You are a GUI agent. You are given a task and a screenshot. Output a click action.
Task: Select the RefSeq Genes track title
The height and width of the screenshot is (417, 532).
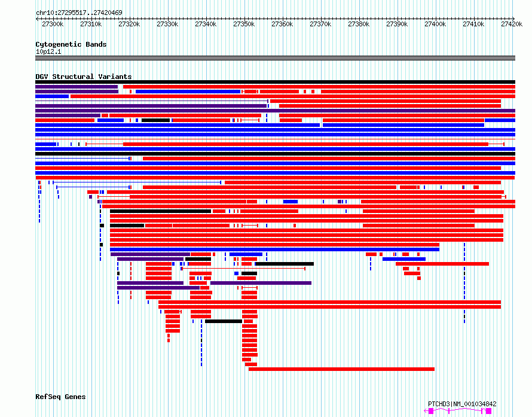[x=60, y=397]
